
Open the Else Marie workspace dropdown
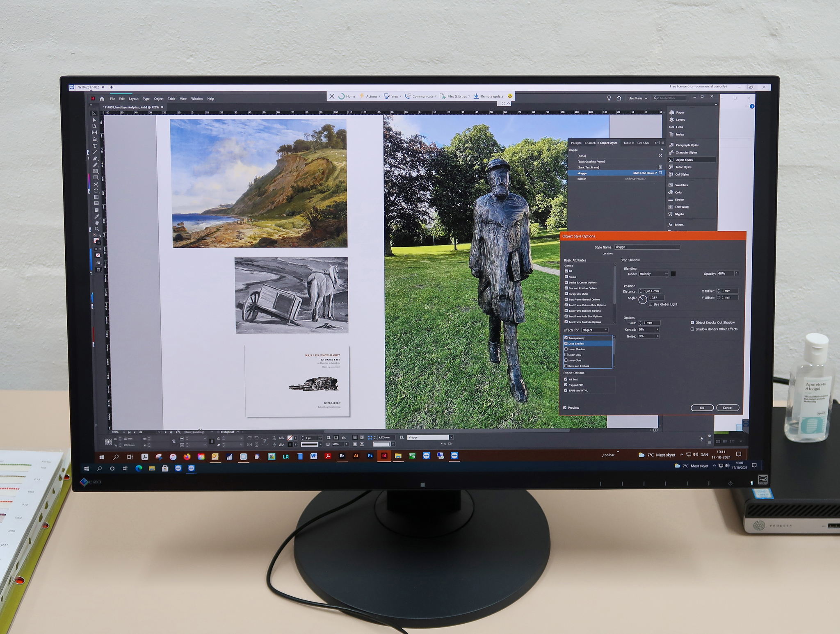click(638, 98)
